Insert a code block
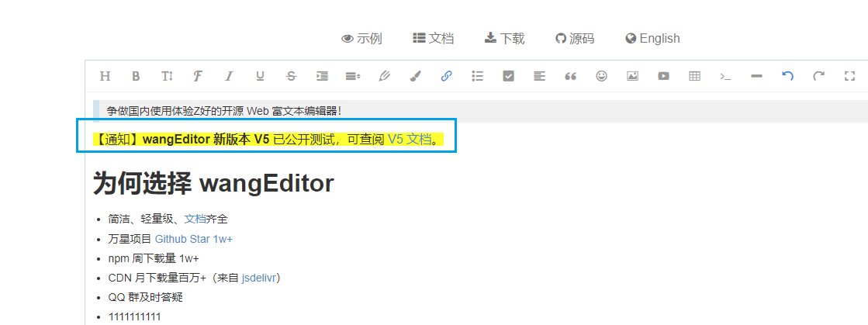Screen dimensions: 868x325 (x=725, y=77)
